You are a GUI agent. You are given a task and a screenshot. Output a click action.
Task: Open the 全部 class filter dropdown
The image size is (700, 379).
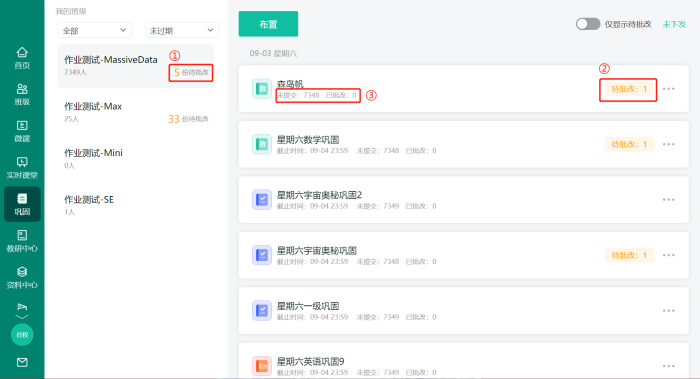[94, 30]
